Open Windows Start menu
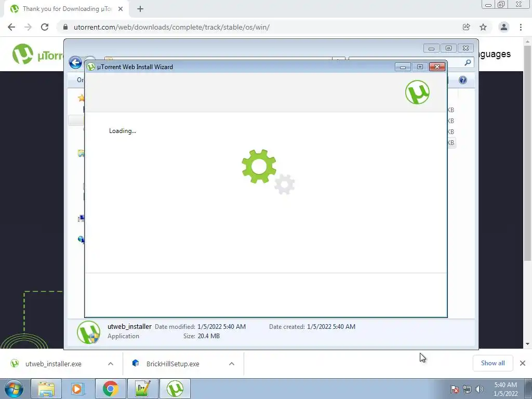Viewport: 532px width, 399px height. click(x=14, y=389)
